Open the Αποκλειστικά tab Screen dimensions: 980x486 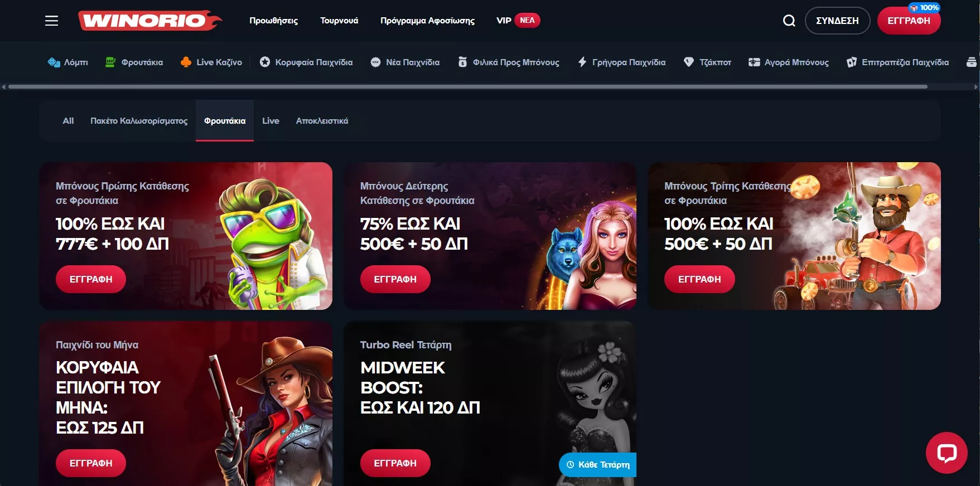322,121
